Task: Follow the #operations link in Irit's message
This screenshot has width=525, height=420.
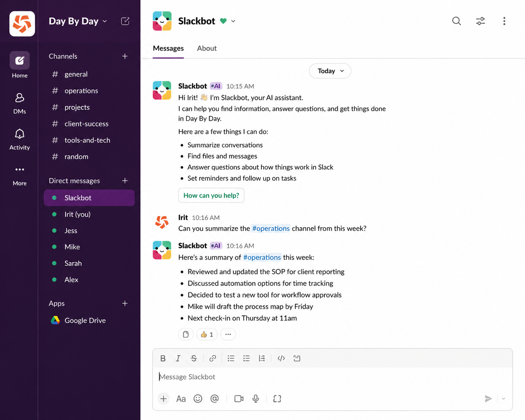Action: click(271, 228)
